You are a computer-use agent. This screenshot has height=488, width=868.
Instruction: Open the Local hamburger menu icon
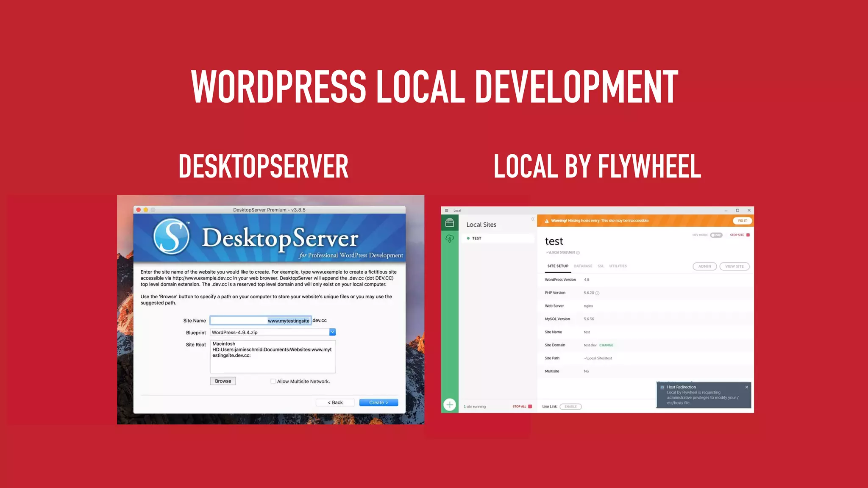(x=446, y=211)
